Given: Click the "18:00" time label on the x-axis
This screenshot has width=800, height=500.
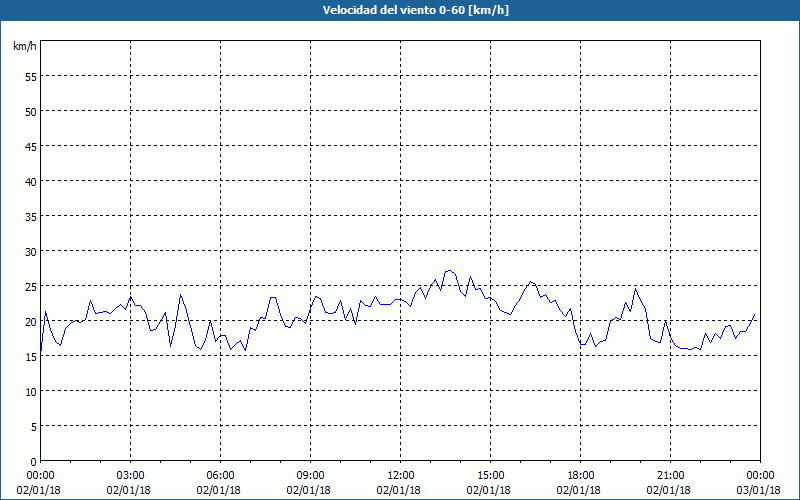Looking at the screenshot, I should (581, 476).
